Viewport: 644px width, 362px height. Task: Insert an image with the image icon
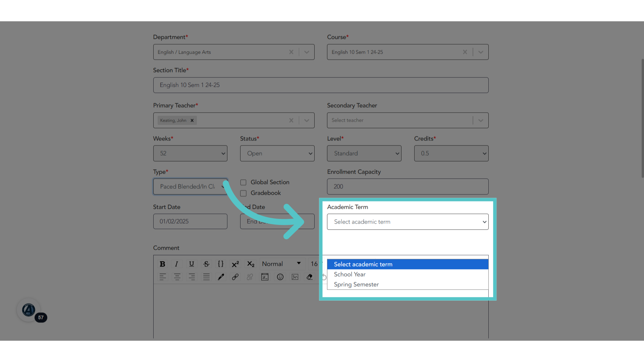coord(295,277)
